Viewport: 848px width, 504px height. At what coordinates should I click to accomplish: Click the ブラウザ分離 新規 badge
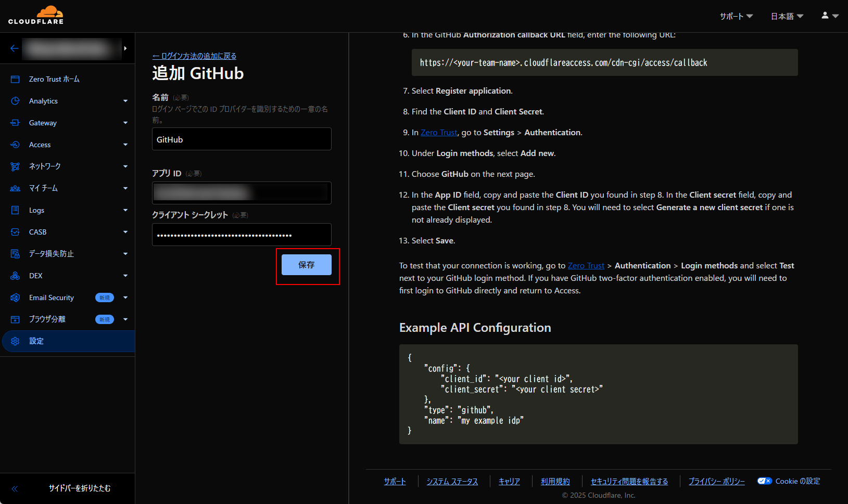[x=105, y=319]
